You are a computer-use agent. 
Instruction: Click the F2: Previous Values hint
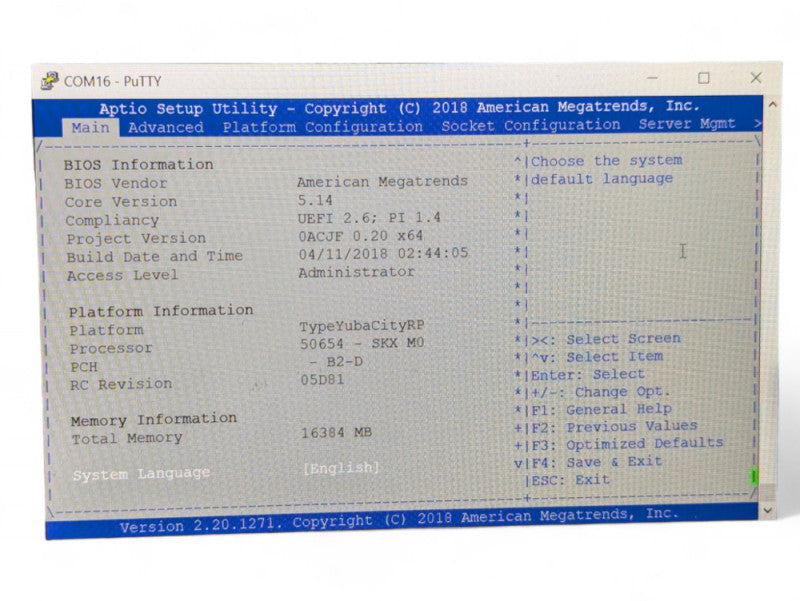pyautogui.click(x=615, y=427)
